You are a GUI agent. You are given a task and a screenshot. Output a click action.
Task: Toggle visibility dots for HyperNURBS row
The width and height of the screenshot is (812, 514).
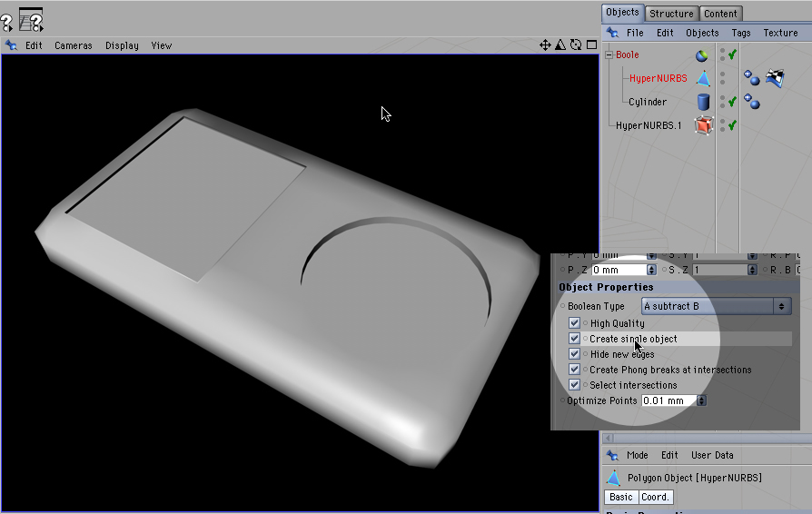tap(722, 78)
